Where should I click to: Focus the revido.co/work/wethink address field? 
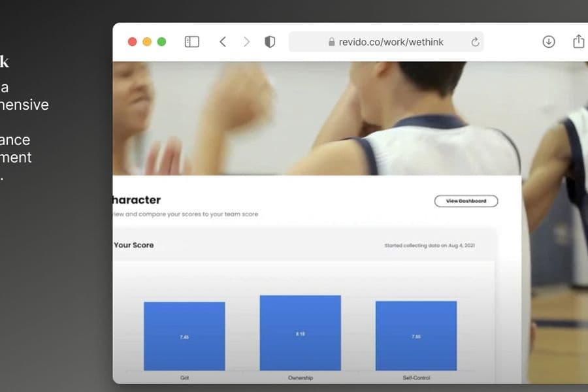[386, 42]
